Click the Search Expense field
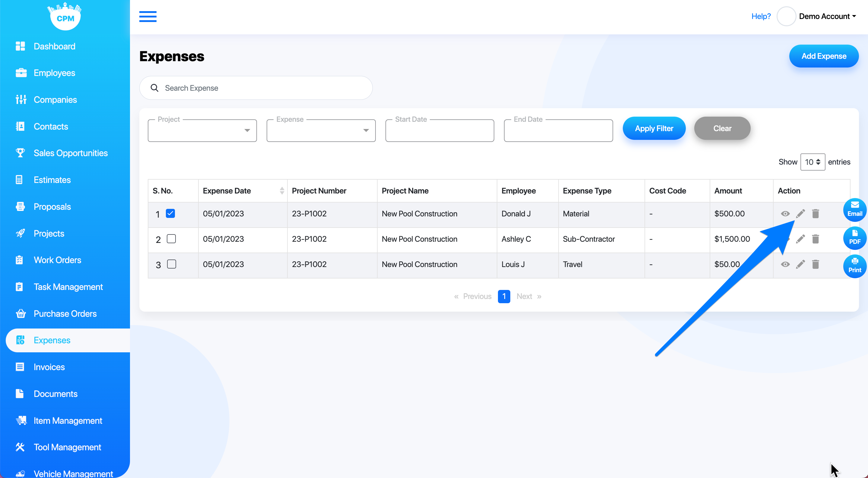 click(x=256, y=88)
